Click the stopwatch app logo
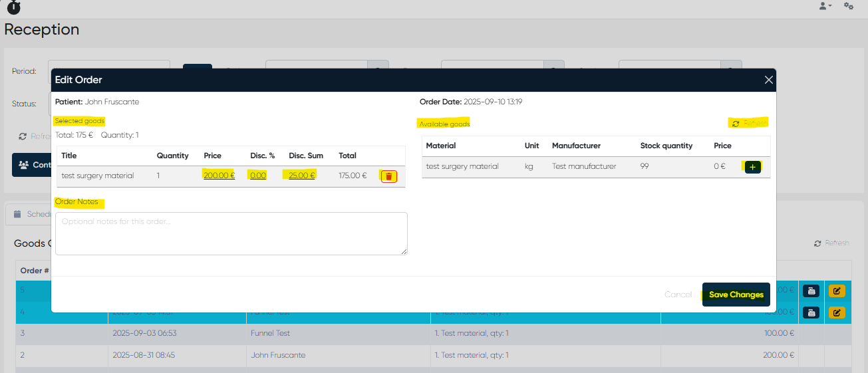Image resolution: width=868 pixels, height=373 pixels. 13,7
